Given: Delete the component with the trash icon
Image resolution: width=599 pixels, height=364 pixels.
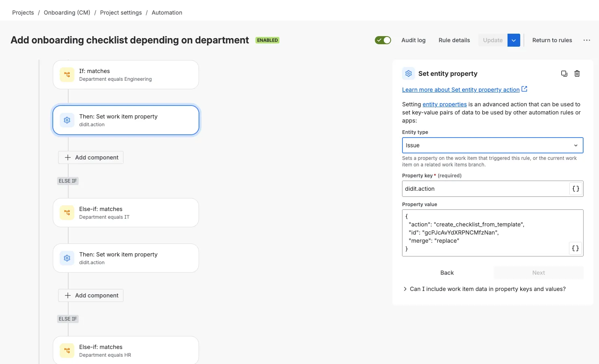Looking at the screenshot, I should point(577,73).
